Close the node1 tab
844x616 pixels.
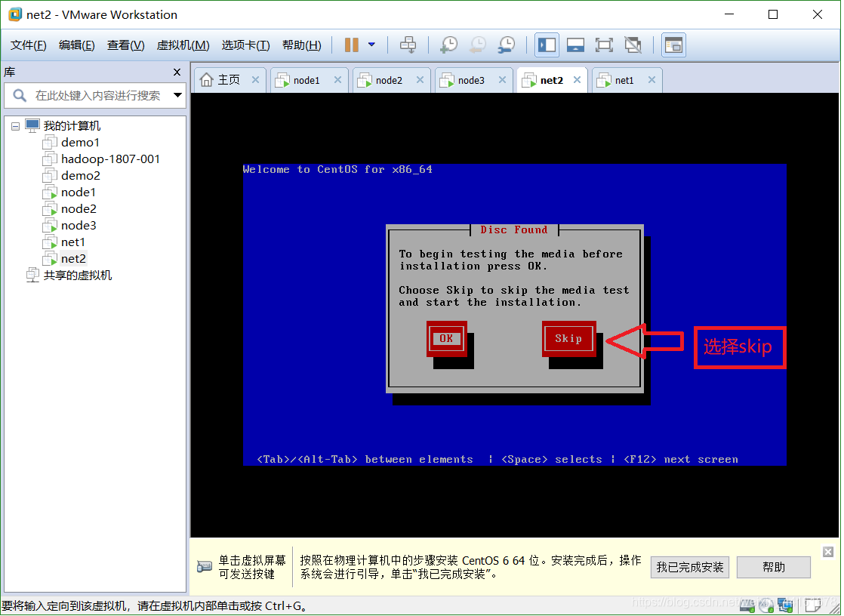337,80
